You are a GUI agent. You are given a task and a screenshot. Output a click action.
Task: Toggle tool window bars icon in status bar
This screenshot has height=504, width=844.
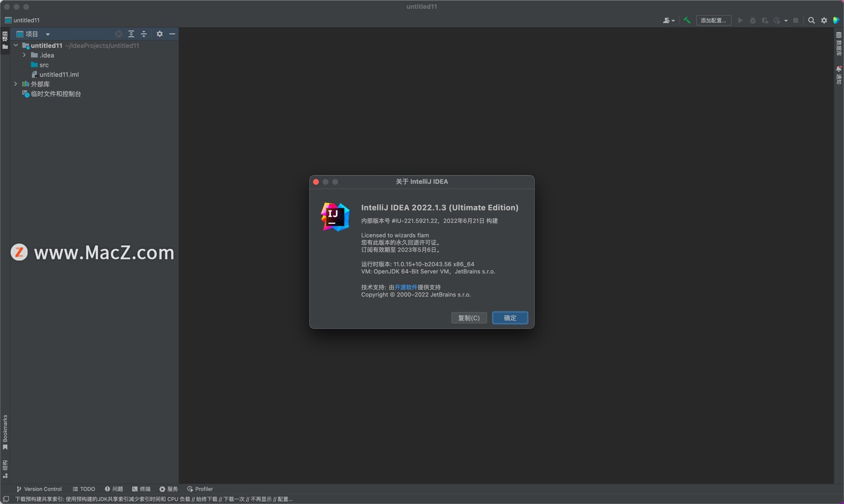coord(6,499)
